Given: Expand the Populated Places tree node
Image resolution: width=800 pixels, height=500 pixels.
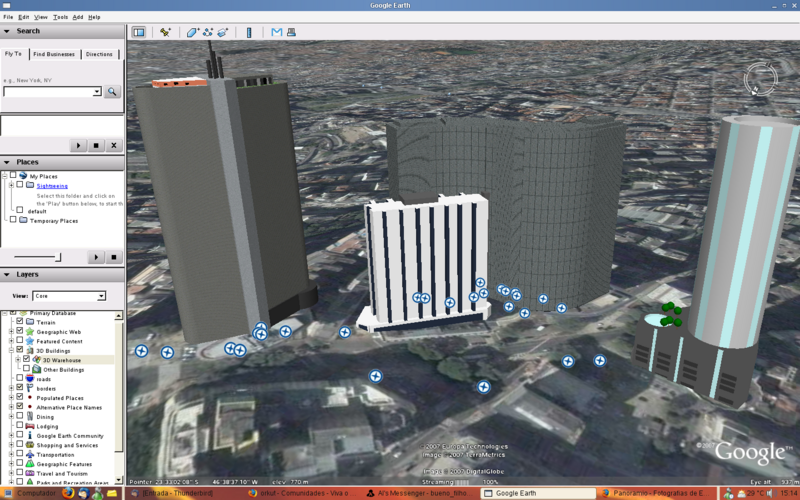Looking at the screenshot, I should tap(12, 397).
